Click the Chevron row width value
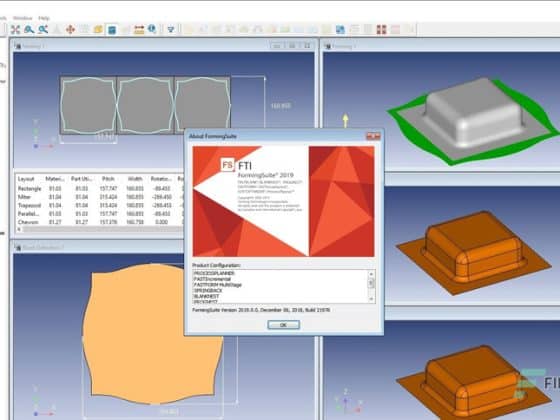The height and width of the screenshot is (420, 560). tap(135, 222)
